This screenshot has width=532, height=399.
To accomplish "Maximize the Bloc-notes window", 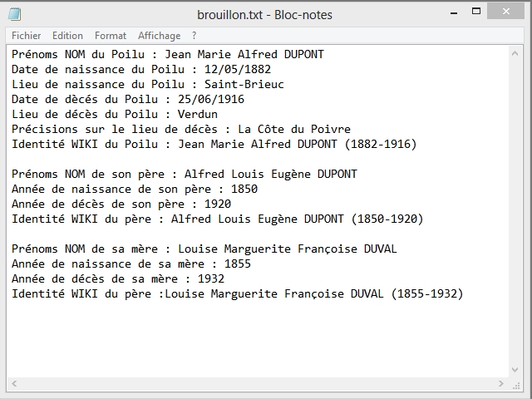I will pos(476,11).
